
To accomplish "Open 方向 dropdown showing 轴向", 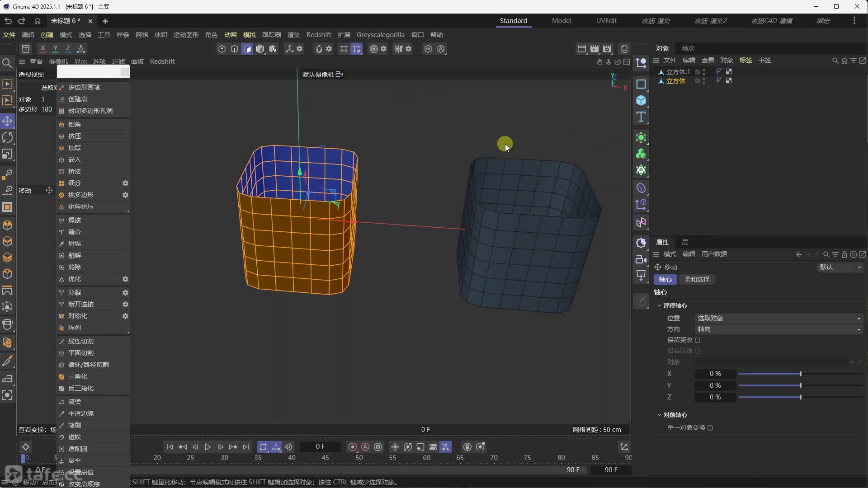I will coord(778,329).
